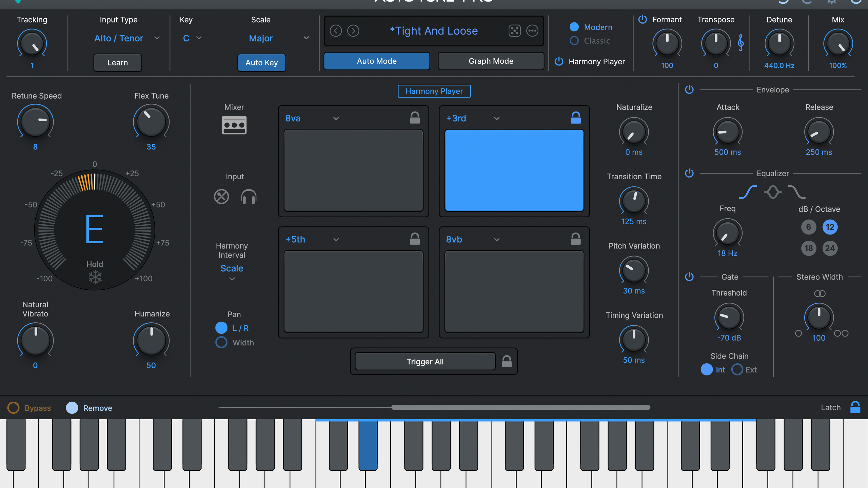Toggle the Envelope power button
Viewport: 868px width, 488px height.
(689, 90)
